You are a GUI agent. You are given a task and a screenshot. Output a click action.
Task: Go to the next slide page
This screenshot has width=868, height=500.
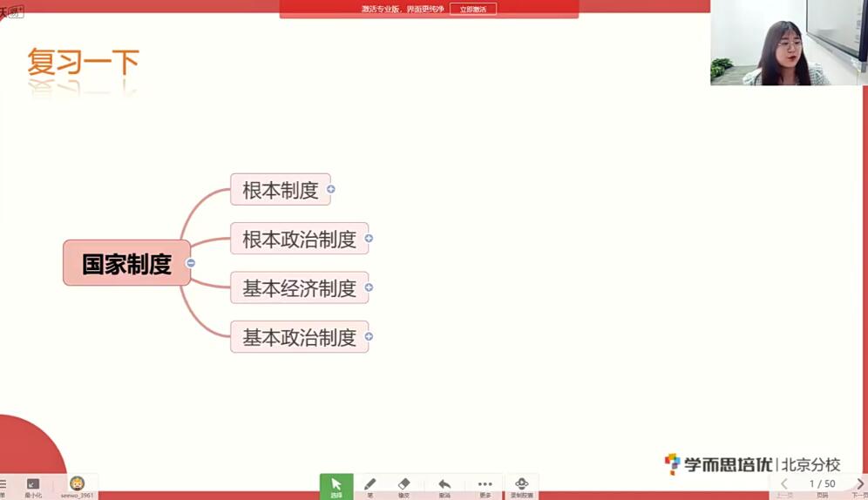(x=859, y=484)
